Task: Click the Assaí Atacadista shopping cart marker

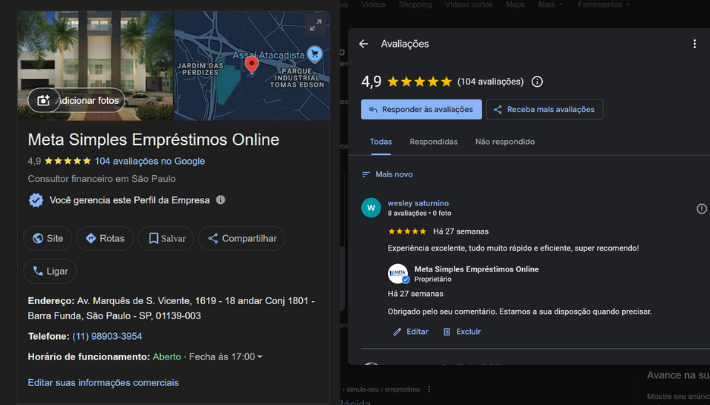Action: tap(315, 54)
